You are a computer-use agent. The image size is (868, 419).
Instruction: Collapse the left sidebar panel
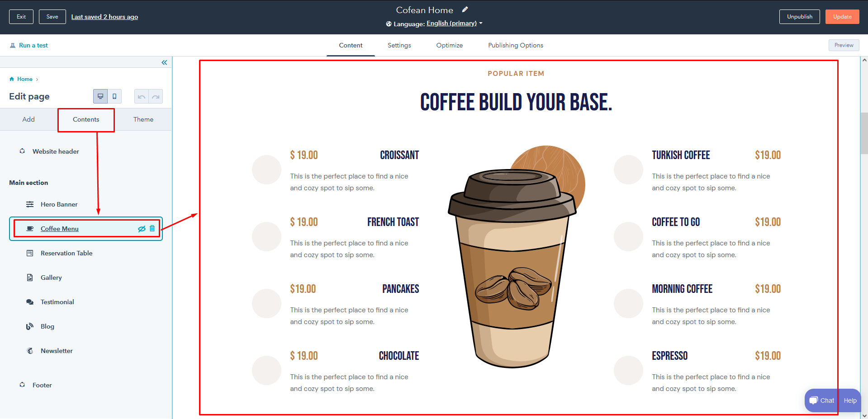click(164, 62)
